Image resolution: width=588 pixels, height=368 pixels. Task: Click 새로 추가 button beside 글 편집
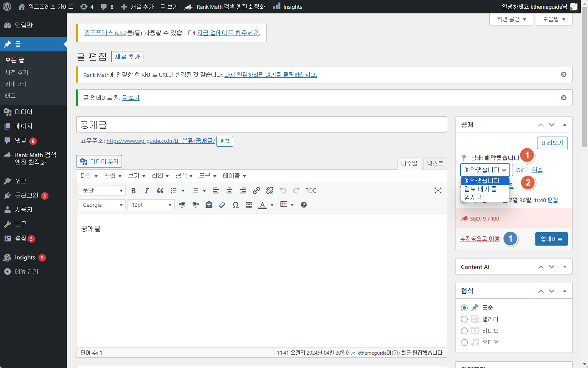coord(127,57)
